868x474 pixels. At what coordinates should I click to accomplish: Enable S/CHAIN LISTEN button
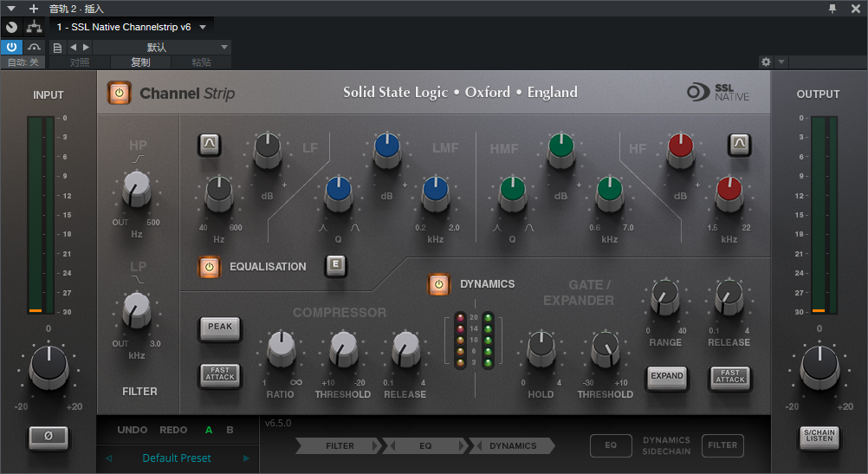[819, 437]
